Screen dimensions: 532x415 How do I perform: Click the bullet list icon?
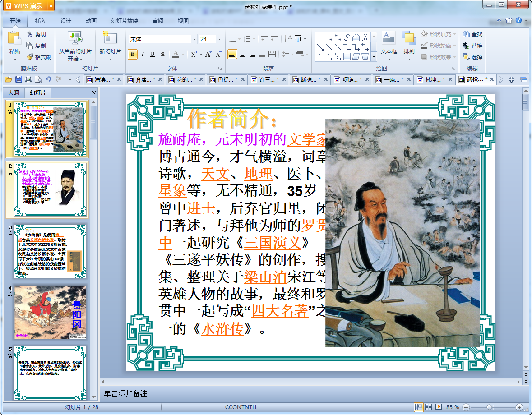point(232,39)
